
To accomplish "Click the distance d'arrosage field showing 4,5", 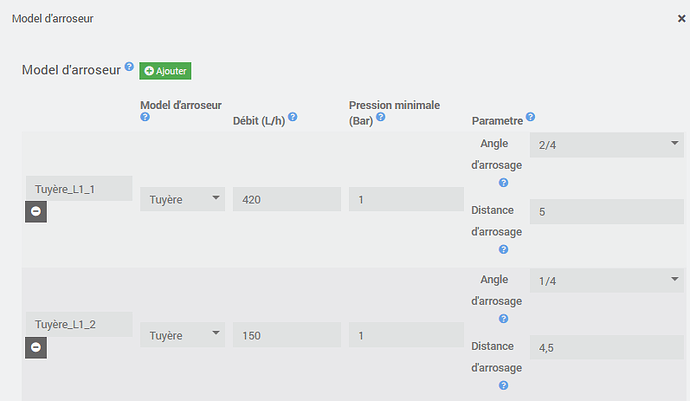I will click(x=605, y=348).
